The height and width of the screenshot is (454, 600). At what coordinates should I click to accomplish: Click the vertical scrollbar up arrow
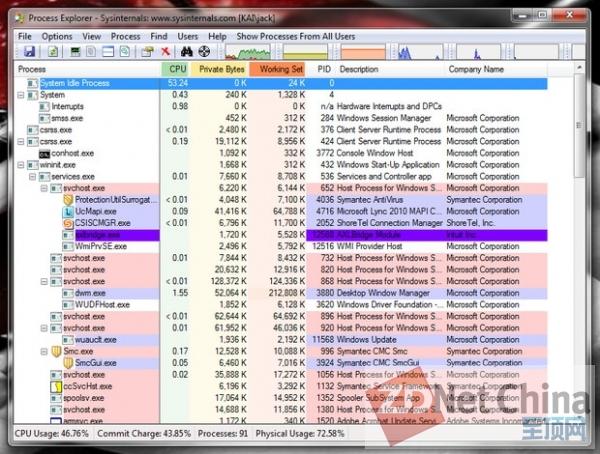(579, 68)
